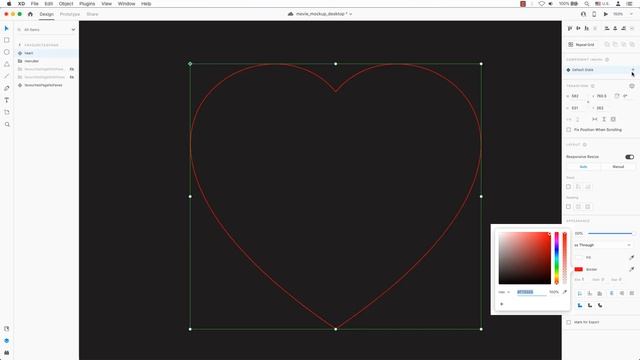640x360 pixels.
Task: Toggle lock aspect ratio icon
Action: (588, 102)
